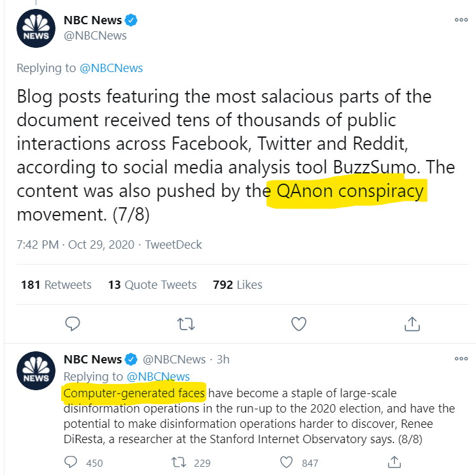Click the NBC News display name on main tweet

92,20
